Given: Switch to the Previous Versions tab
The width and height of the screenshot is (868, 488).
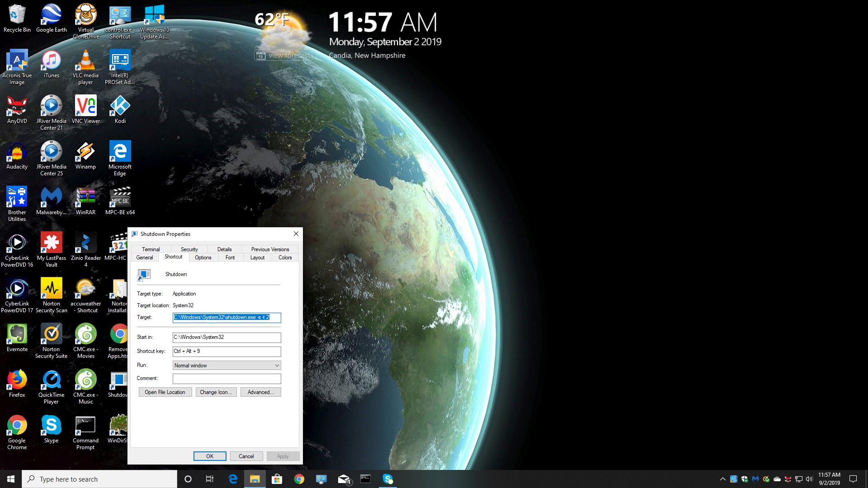Looking at the screenshot, I should tap(270, 249).
